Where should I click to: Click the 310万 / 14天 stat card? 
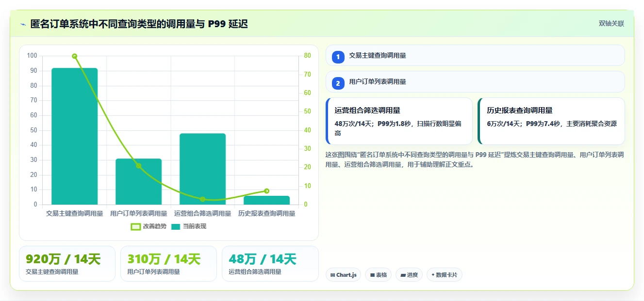pos(168,264)
